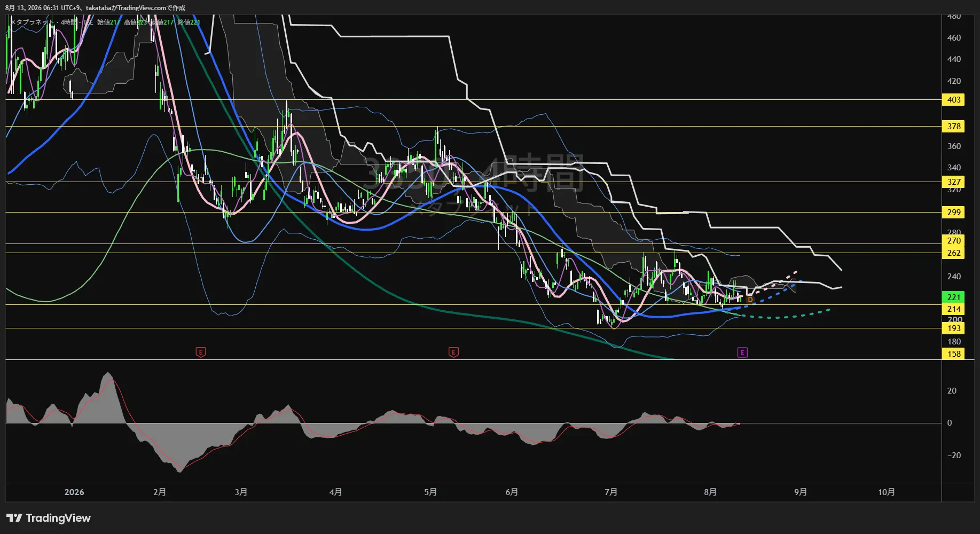Click the メタプラネット symbol title in legend

(x=32, y=22)
